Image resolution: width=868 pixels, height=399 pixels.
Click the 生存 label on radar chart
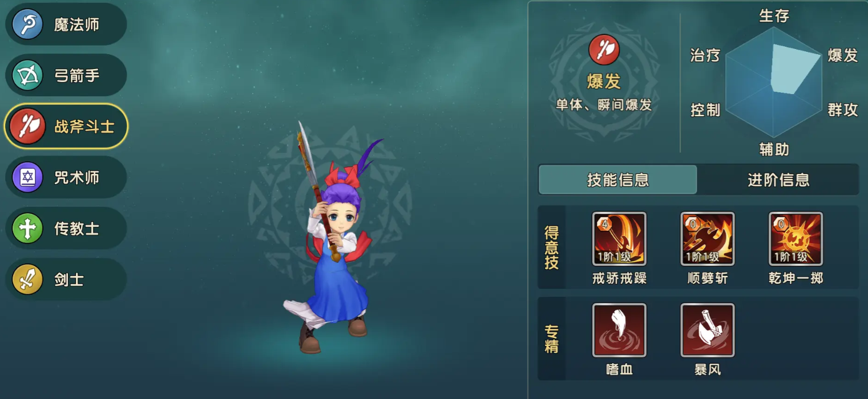click(x=774, y=16)
